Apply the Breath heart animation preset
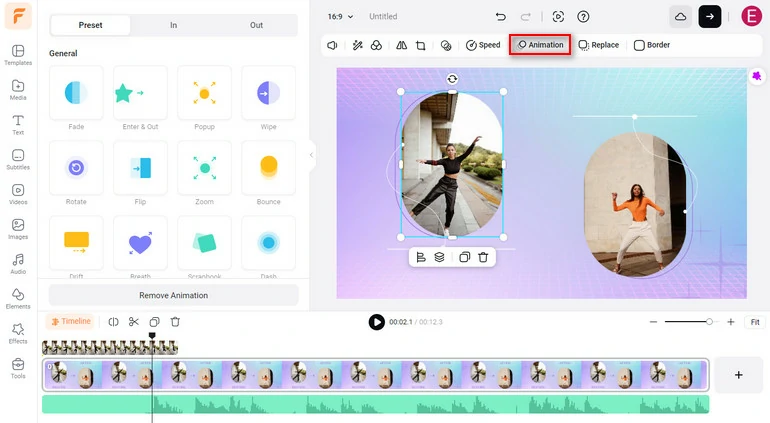770x423 pixels. point(140,243)
